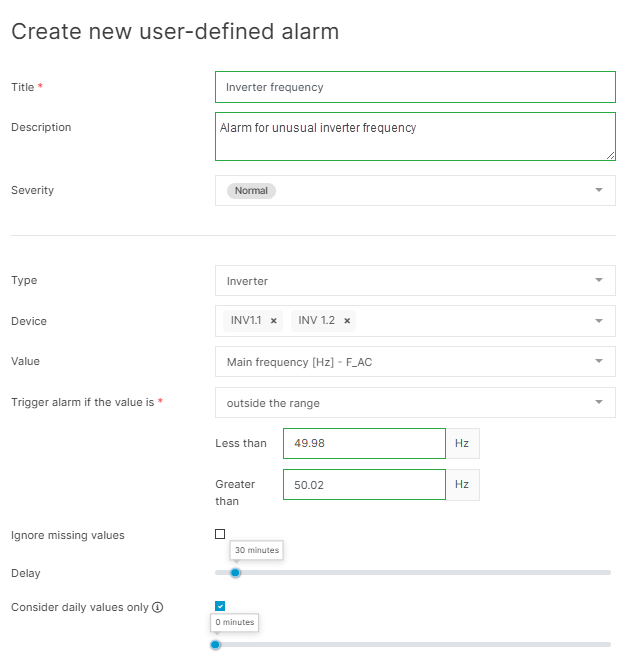The width and height of the screenshot is (629, 659).
Task: Expand the trigger condition dropdown
Action: pyautogui.click(x=598, y=402)
